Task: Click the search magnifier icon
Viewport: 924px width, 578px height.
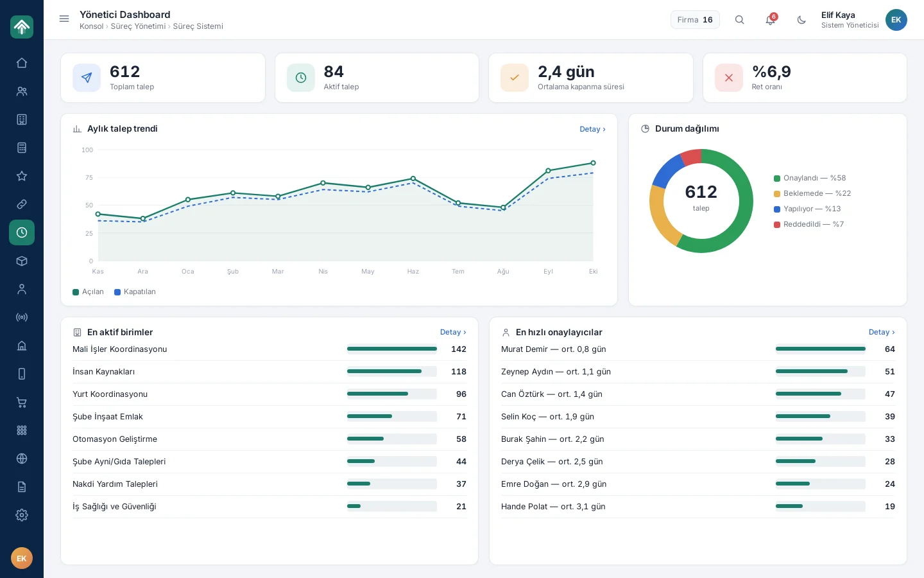Action: click(x=740, y=20)
